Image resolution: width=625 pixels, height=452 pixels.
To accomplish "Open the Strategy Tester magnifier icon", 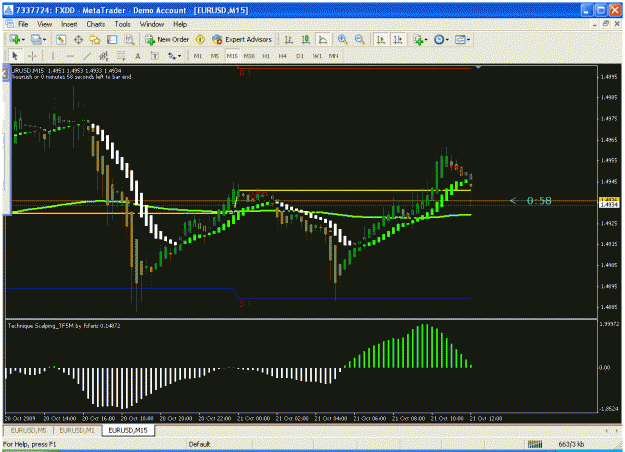I will point(129,39).
